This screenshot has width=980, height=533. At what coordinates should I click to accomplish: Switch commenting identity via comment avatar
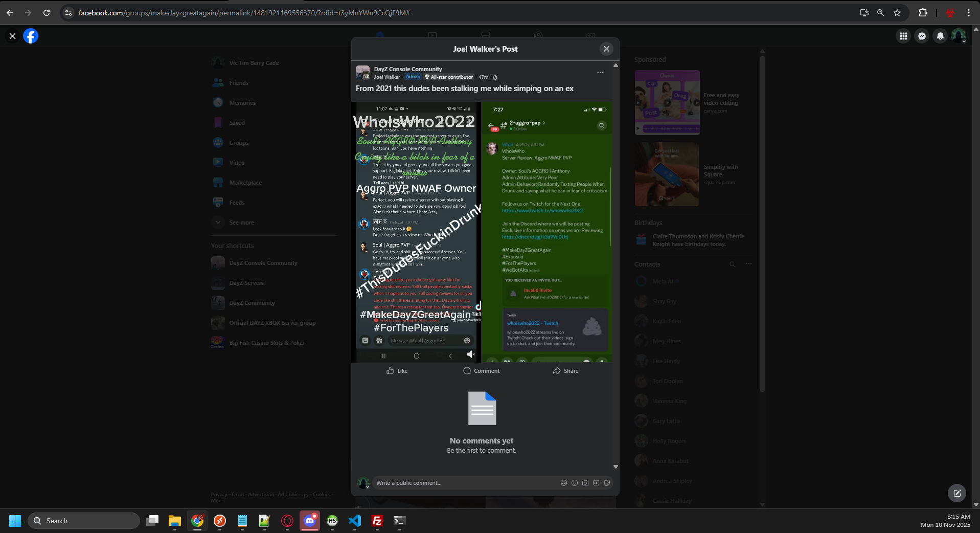363,483
